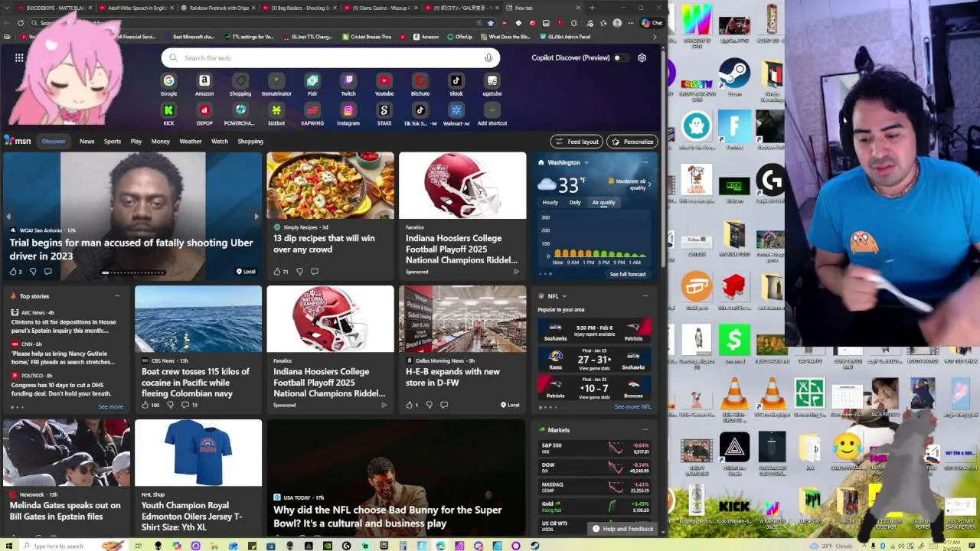Image resolution: width=980 pixels, height=551 pixels.
Task: Open the Windows Start button
Action: [x=8, y=546]
